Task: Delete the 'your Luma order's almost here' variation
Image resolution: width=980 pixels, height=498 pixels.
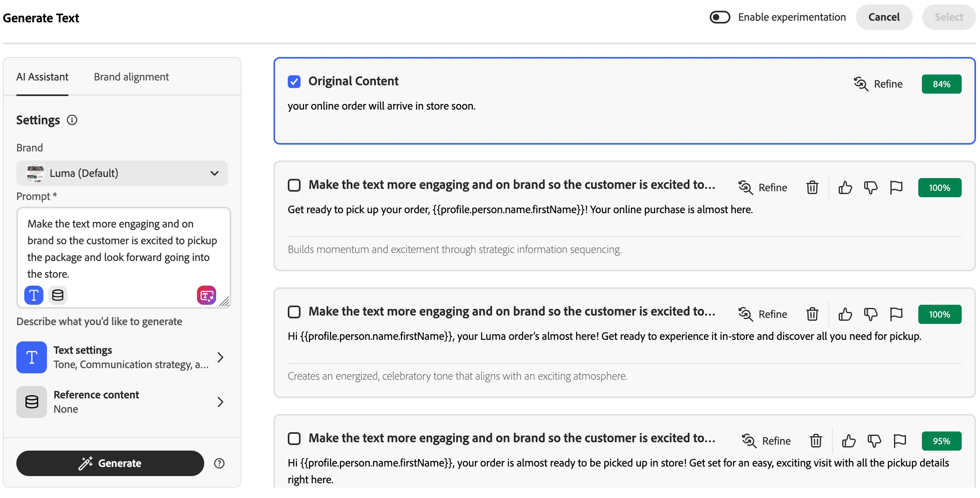Action: click(x=812, y=314)
